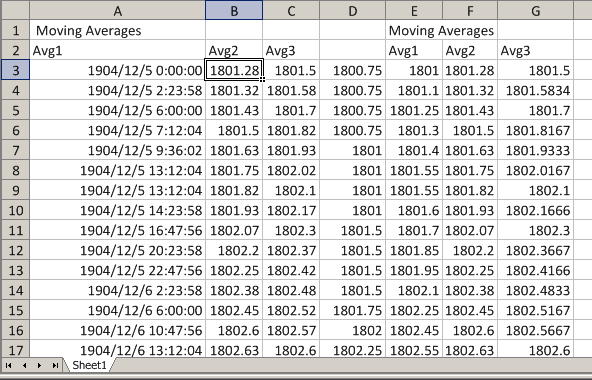This screenshot has width=592, height=380.
Task: Go to first sheet navigation arrow
Action: click(x=8, y=365)
